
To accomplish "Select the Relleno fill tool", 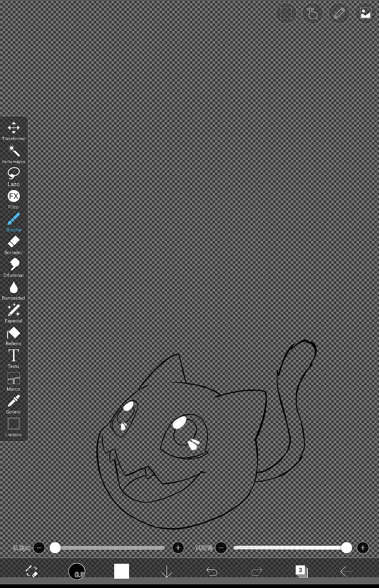I will tap(14, 336).
